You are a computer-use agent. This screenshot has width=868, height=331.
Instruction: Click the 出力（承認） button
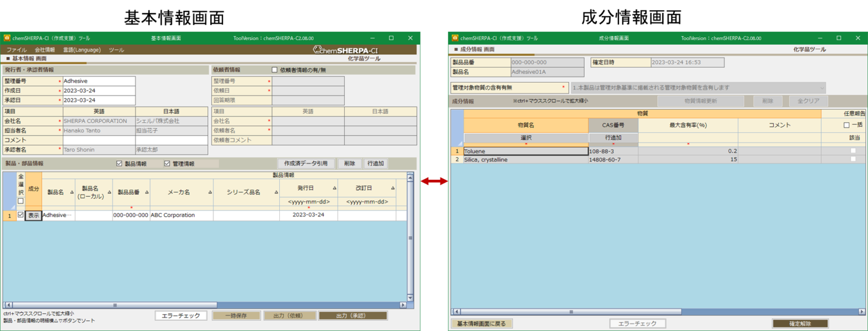[x=353, y=316]
